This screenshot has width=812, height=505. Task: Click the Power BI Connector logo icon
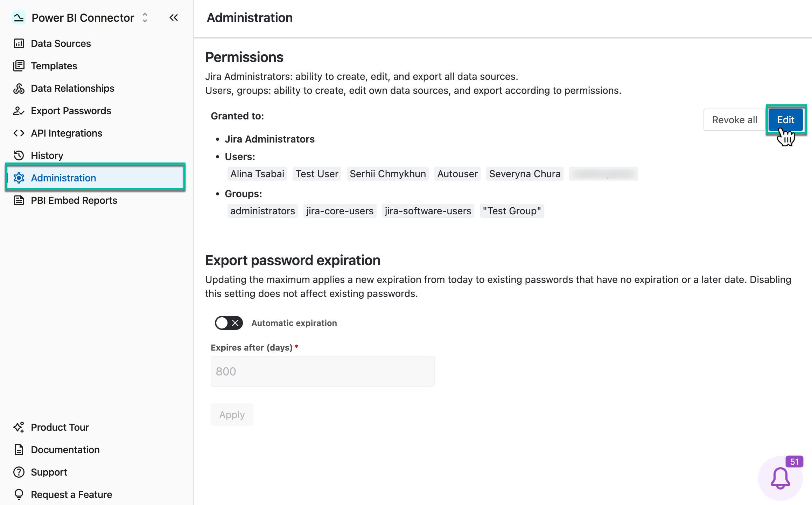[x=19, y=18]
